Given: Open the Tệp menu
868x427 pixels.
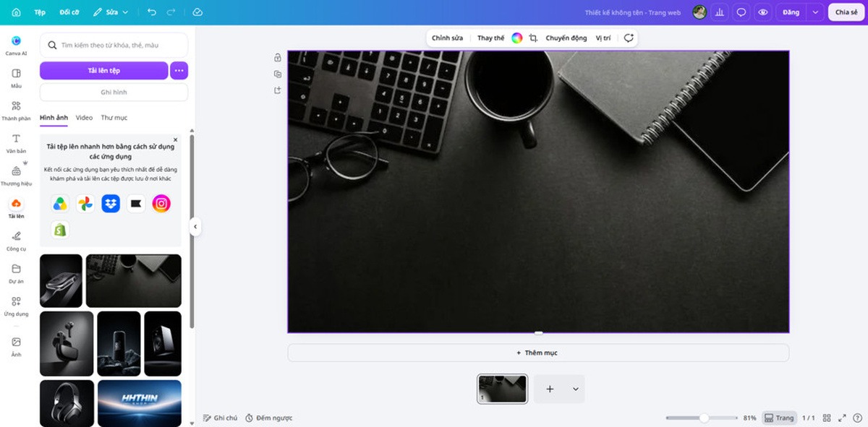Looking at the screenshot, I should (x=40, y=12).
